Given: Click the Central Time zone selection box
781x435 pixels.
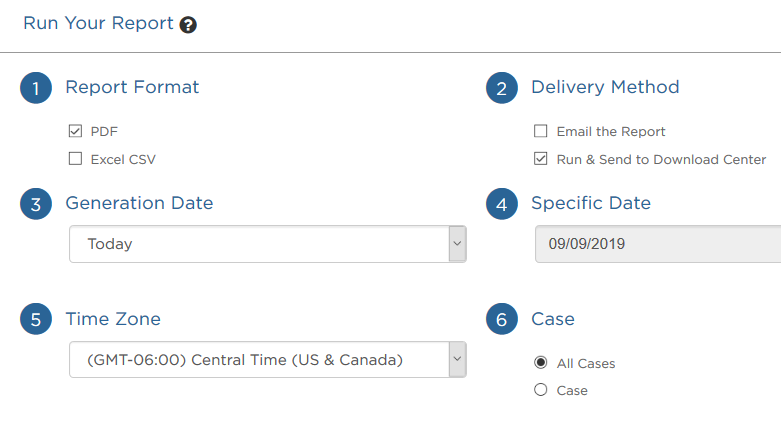Looking at the screenshot, I should [267, 359].
